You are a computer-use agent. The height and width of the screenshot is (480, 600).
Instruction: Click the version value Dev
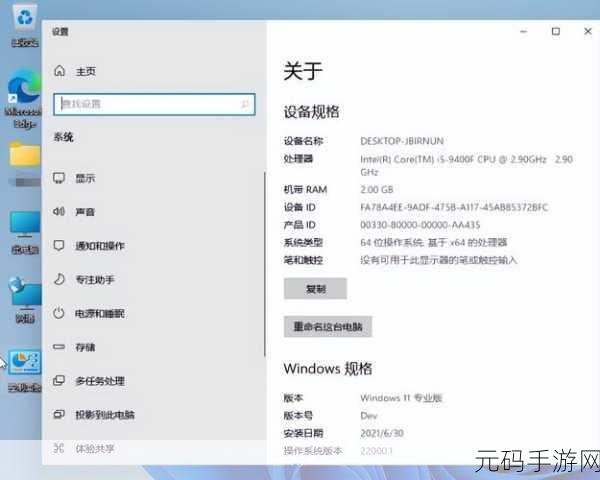[369, 416]
